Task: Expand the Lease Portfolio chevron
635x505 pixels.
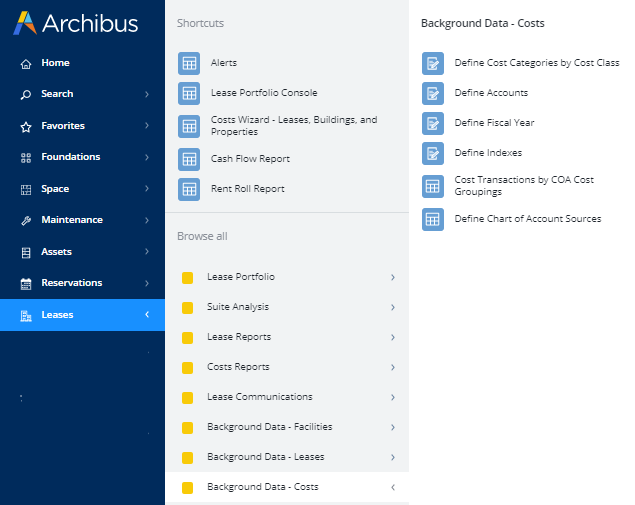Action: [x=392, y=277]
